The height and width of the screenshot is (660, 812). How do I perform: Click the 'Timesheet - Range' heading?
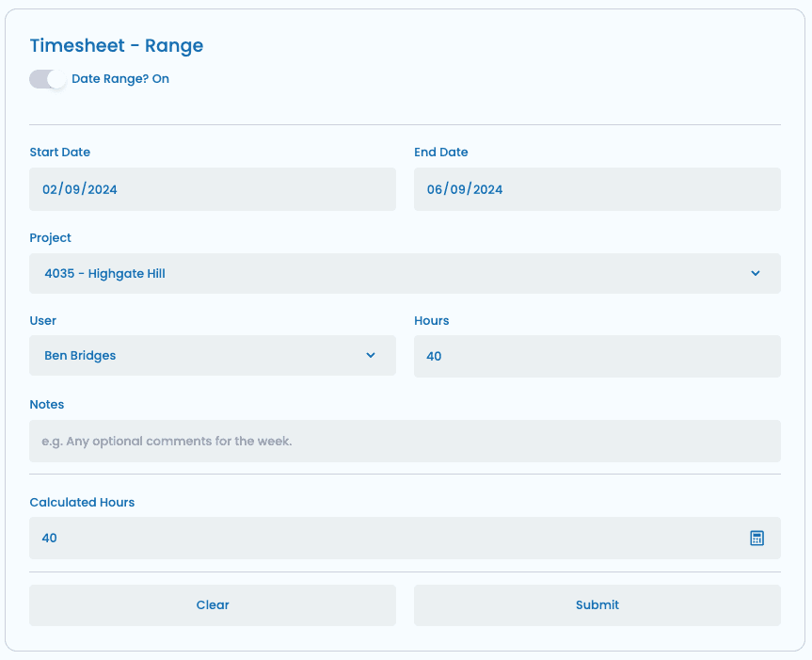pyautogui.click(x=117, y=45)
